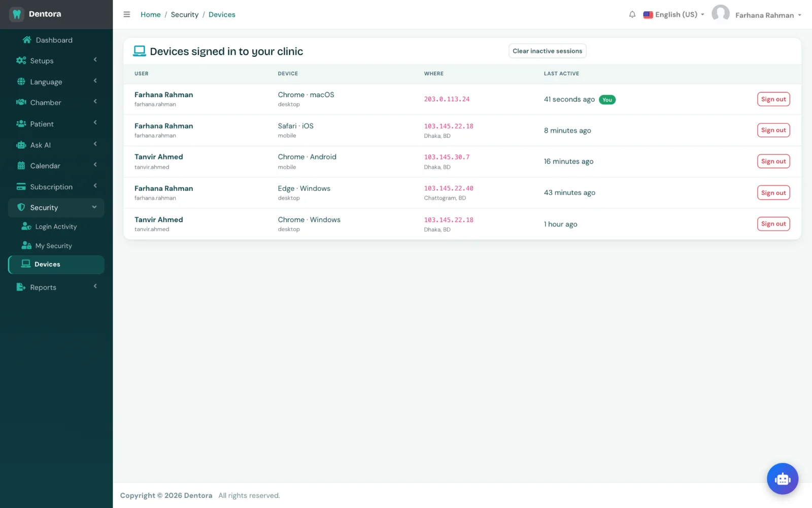Expand the Reports submenu chevron
Viewport: 812px width, 508px height.
pyautogui.click(x=95, y=287)
